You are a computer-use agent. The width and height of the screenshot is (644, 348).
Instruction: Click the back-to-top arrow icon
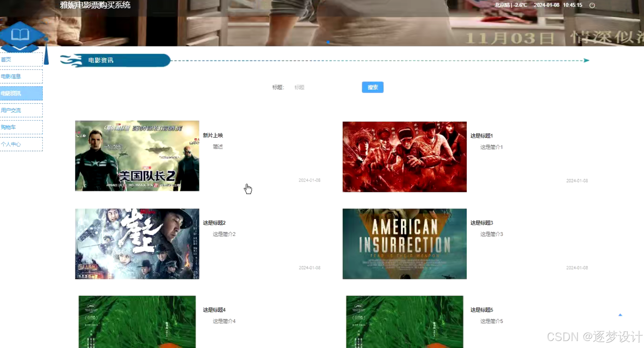point(620,315)
